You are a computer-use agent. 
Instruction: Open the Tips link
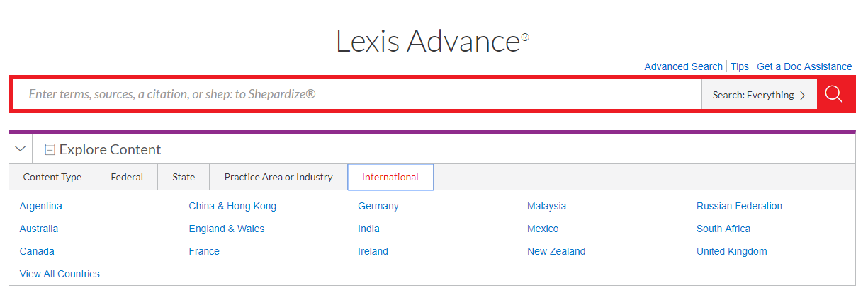coord(740,66)
